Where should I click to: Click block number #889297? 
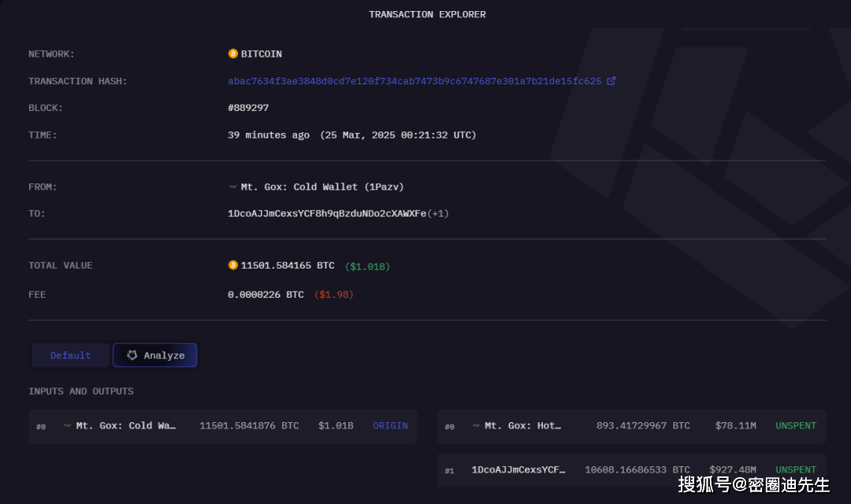[248, 107]
